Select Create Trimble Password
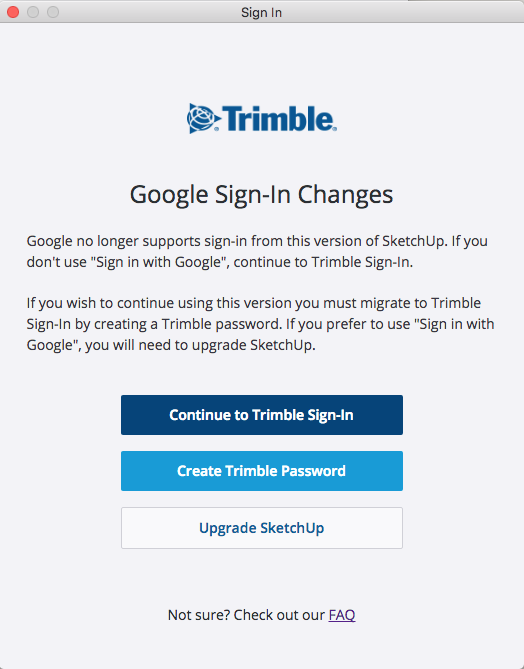524x669 pixels. click(262, 471)
